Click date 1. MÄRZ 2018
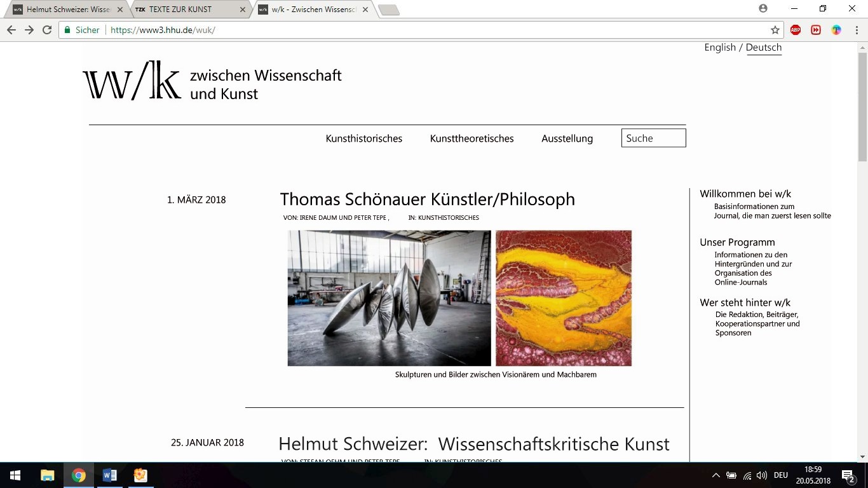Viewport: 868px width, 488px height. tap(196, 200)
